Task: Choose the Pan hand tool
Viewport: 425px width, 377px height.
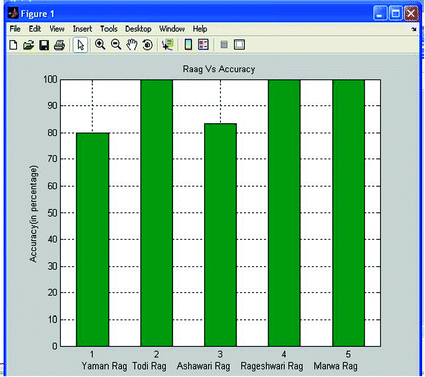Action: coord(132,45)
